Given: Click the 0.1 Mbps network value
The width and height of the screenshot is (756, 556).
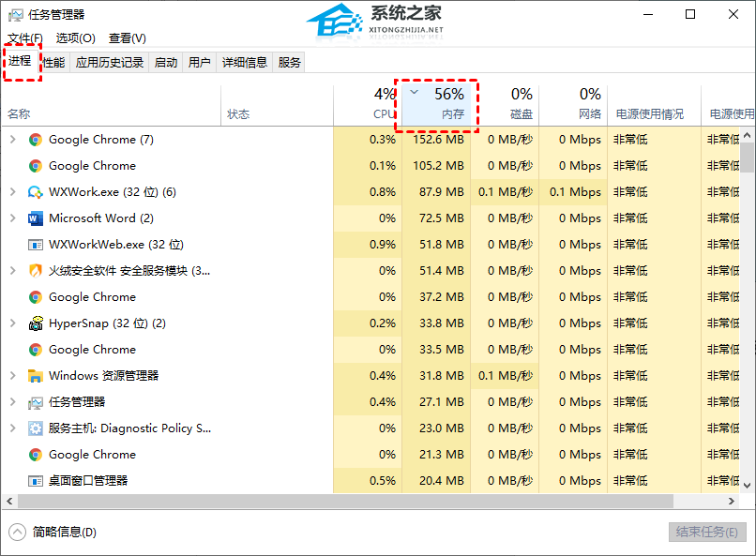Looking at the screenshot, I should pos(575,192).
